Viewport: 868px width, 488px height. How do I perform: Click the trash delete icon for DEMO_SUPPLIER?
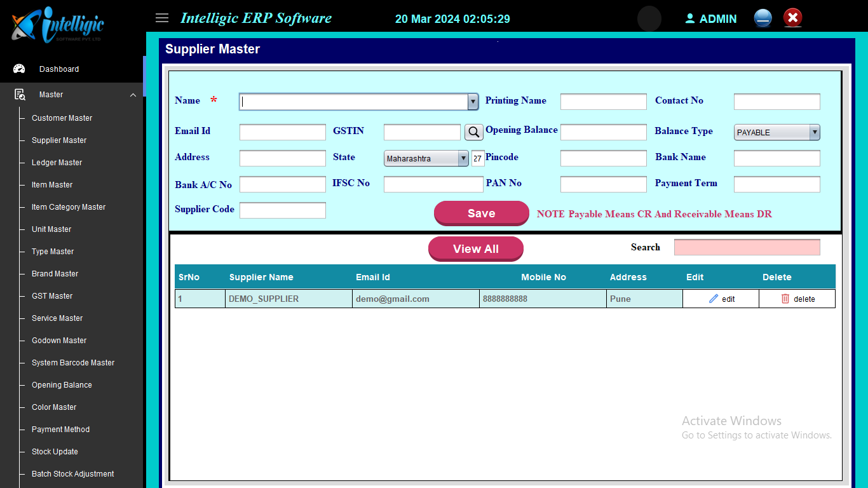[785, 299]
